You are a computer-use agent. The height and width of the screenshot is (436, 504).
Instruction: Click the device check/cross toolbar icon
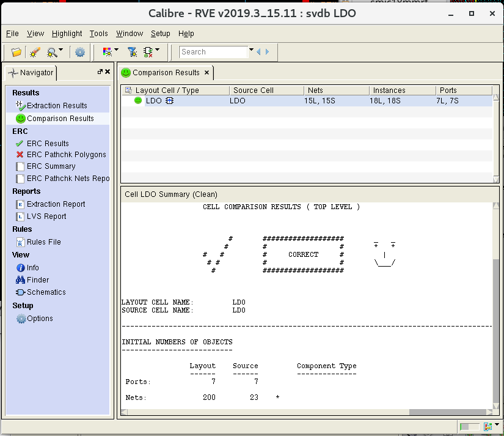coord(148,52)
